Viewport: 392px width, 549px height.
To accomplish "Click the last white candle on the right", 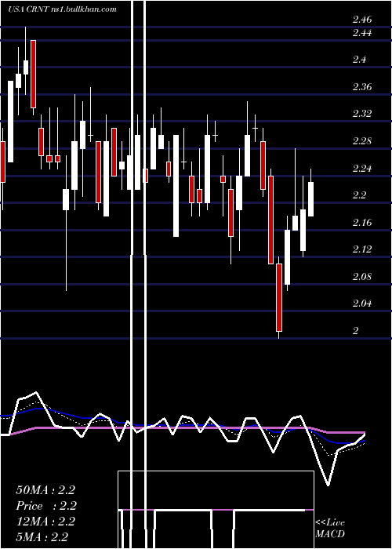I will point(310,199).
